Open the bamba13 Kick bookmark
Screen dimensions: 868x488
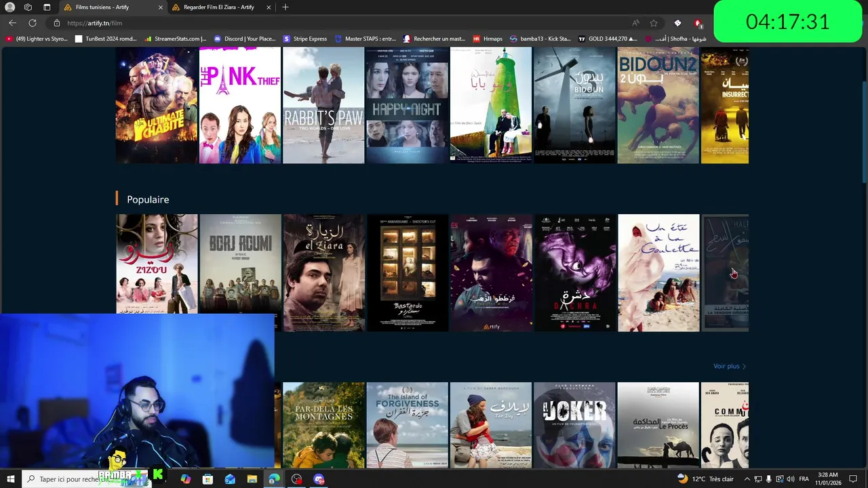coord(540,39)
